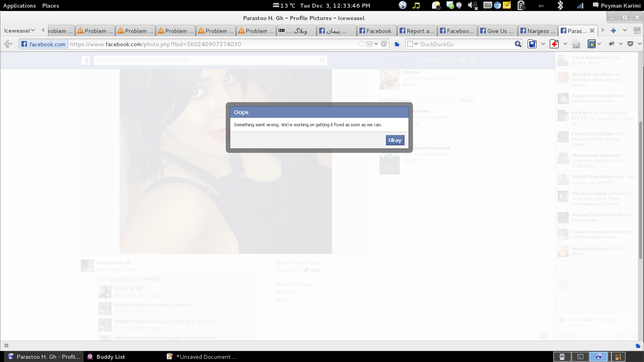
Task: Toggle the muted volume icon
Action: (x=473, y=5)
